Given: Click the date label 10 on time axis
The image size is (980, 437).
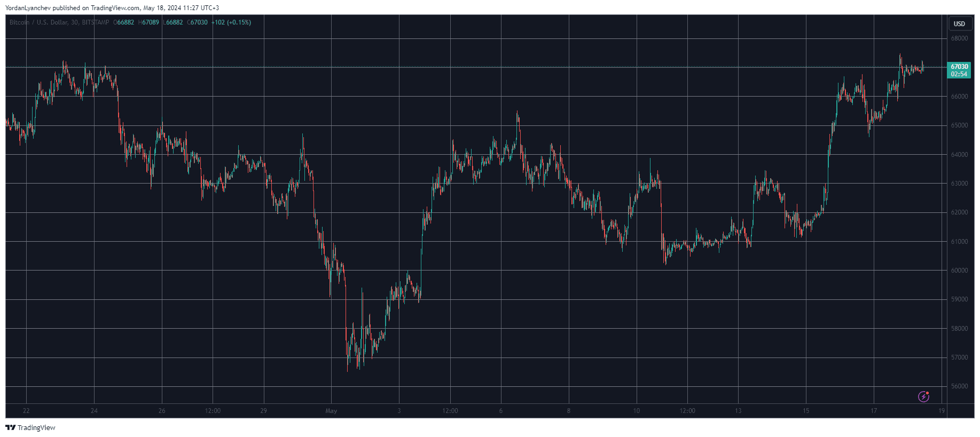Looking at the screenshot, I should click(x=637, y=411).
